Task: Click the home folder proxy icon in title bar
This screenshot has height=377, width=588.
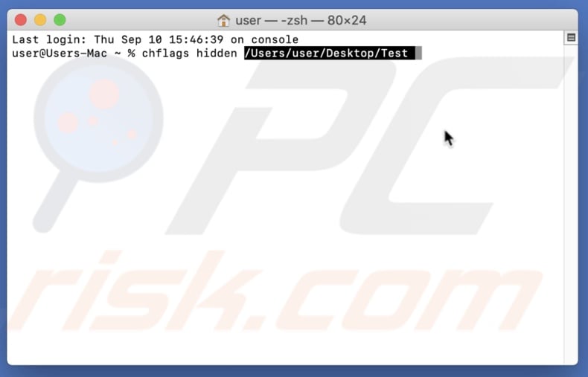Action: coord(223,20)
